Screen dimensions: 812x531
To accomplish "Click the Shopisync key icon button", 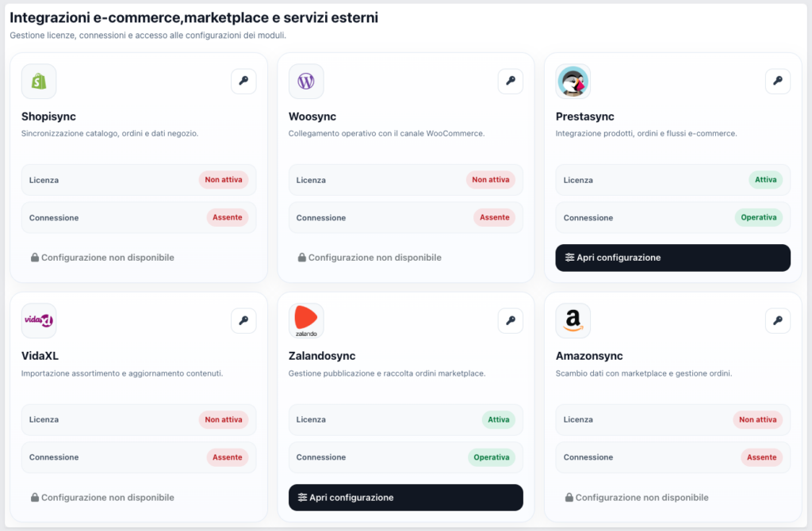I will pos(243,81).
